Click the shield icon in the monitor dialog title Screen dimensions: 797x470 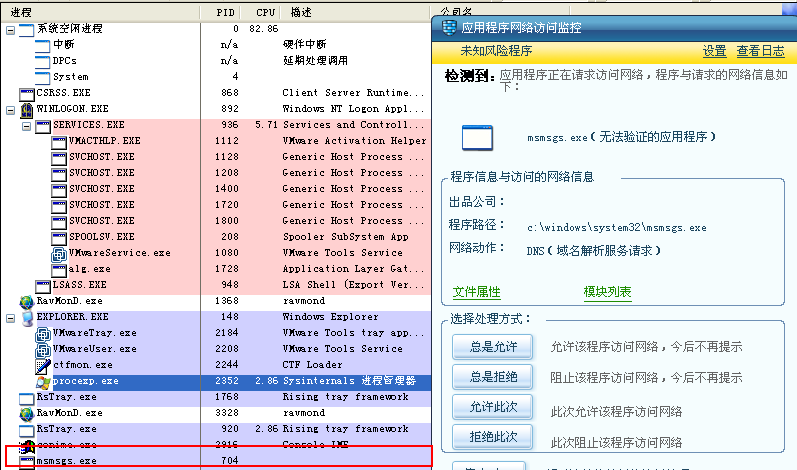pos(449,27)
